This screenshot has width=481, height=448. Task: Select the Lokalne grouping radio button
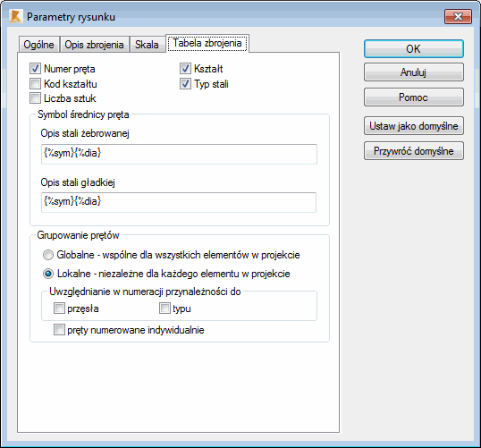click(x=48, y=274)
